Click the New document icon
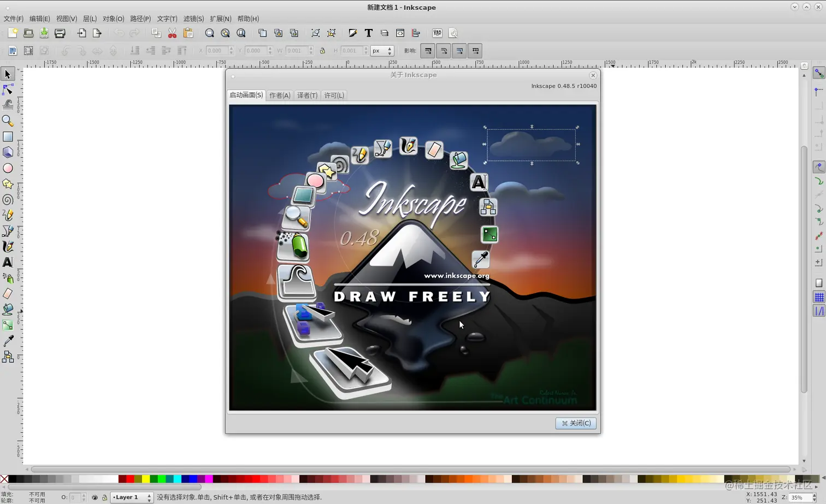826x504 pixels. click(x=13, y=33)
